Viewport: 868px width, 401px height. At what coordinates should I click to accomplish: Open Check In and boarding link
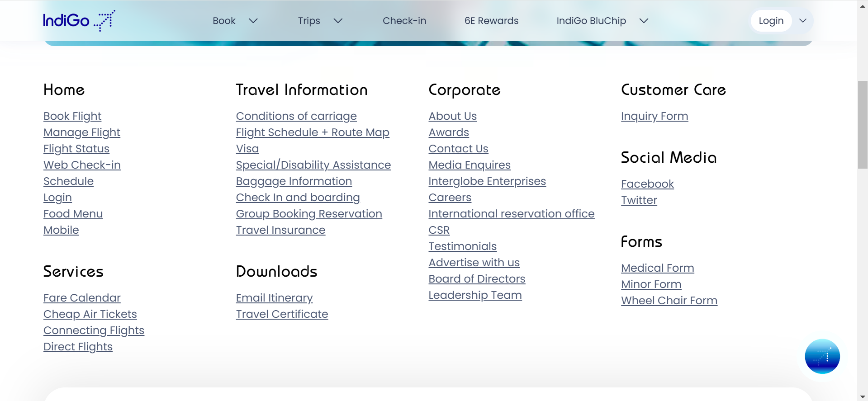(298, 198)
